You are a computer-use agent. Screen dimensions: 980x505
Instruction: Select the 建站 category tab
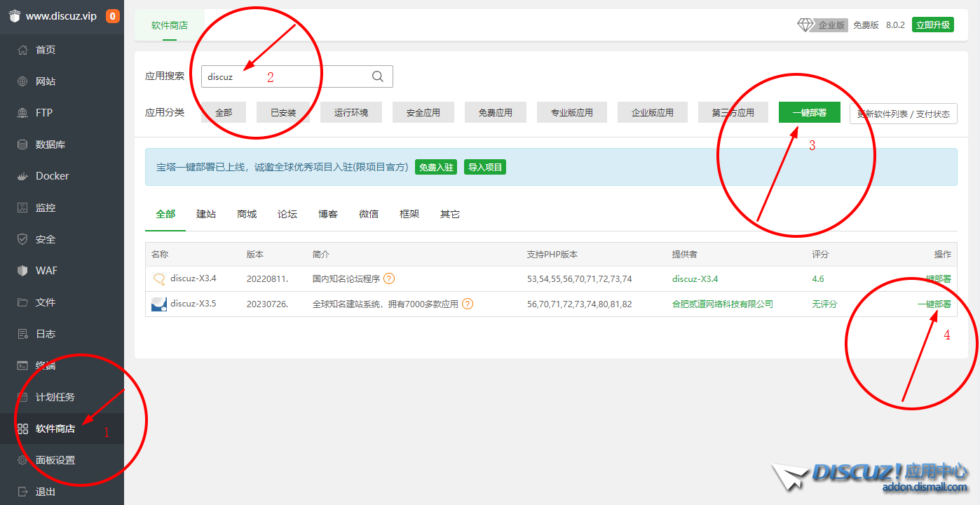coord(206,214)
